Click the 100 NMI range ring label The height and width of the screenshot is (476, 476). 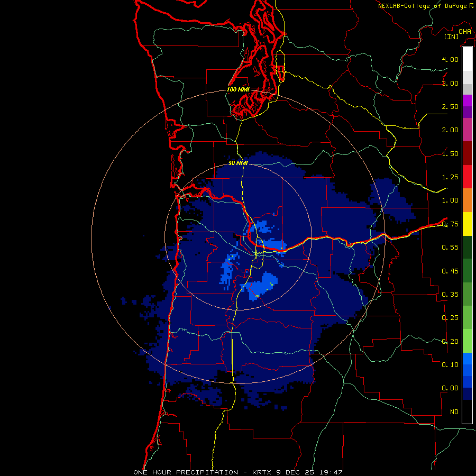(238, 89)
